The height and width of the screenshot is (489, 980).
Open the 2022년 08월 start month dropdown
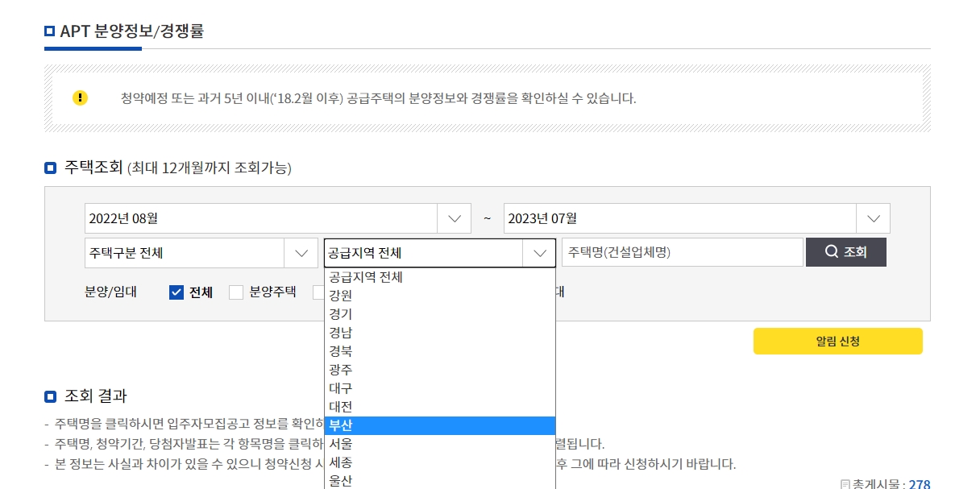click(454, 218)
